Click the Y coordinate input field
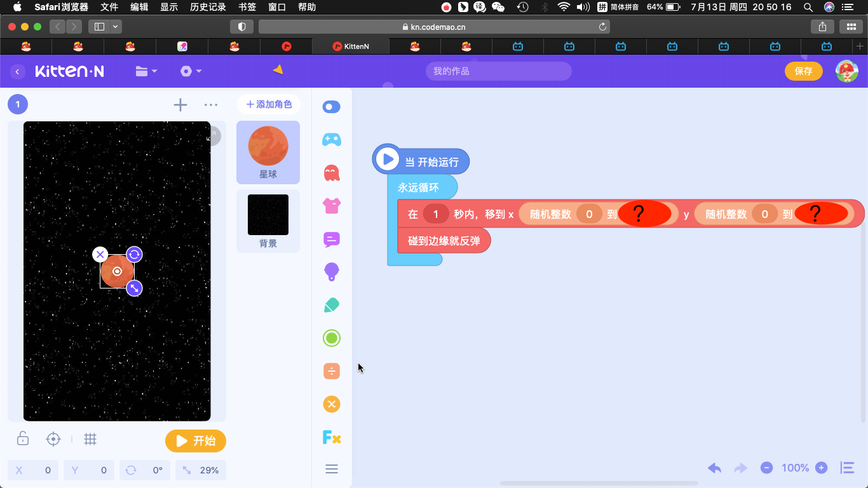 (89, 470)
